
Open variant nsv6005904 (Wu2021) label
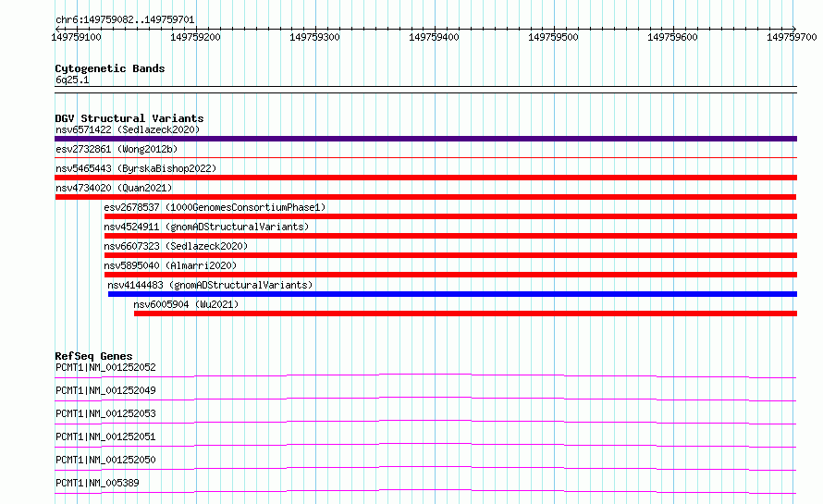point(186,304)
